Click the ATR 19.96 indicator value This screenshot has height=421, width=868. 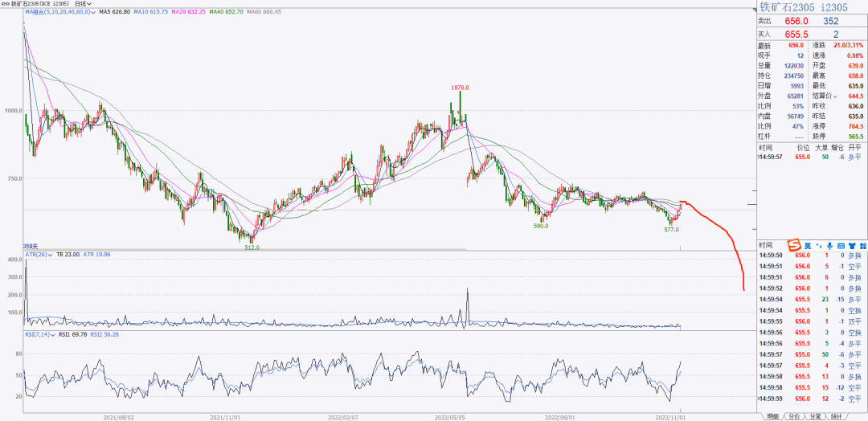pyautogui.click(x=99, y=255)
